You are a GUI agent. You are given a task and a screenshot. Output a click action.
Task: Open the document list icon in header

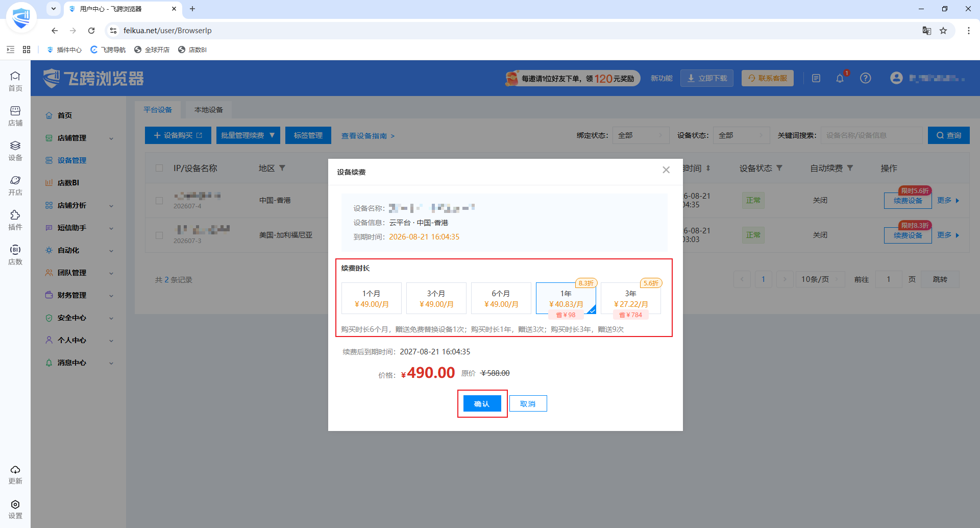click(x=816, y=78)
